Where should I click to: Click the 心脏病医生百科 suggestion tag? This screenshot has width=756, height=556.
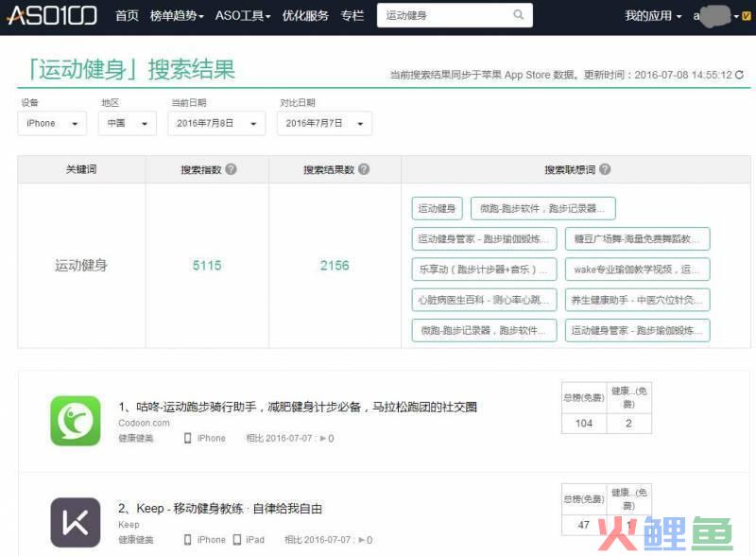pos(485,300)
